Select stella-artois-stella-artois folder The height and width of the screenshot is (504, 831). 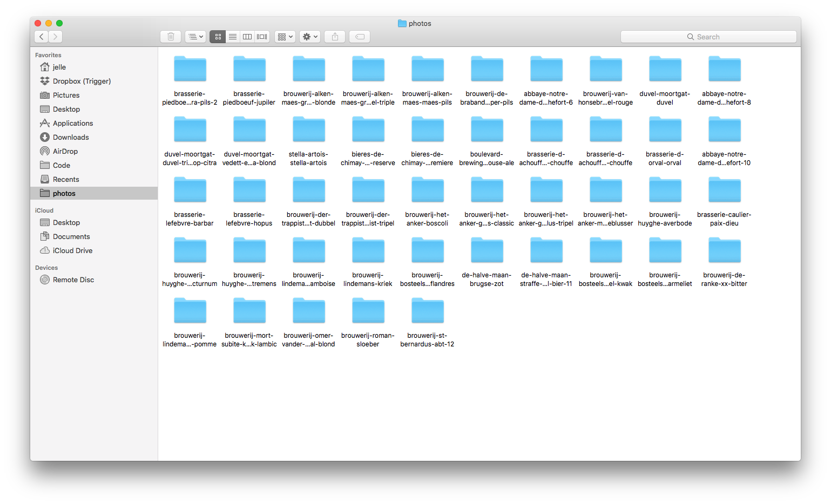[x=308, y=130]
